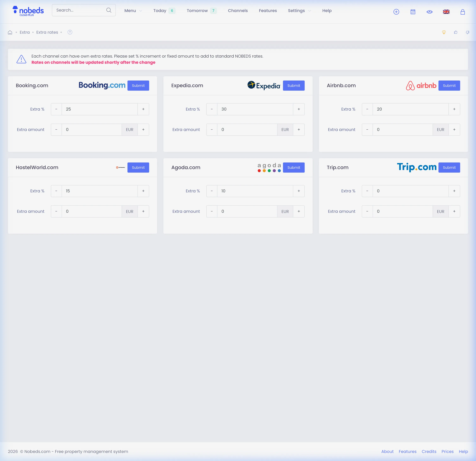Click the UK flag language icon
Image resolution: width=476 pixels, height=461 pixels.
click(446, 12)
